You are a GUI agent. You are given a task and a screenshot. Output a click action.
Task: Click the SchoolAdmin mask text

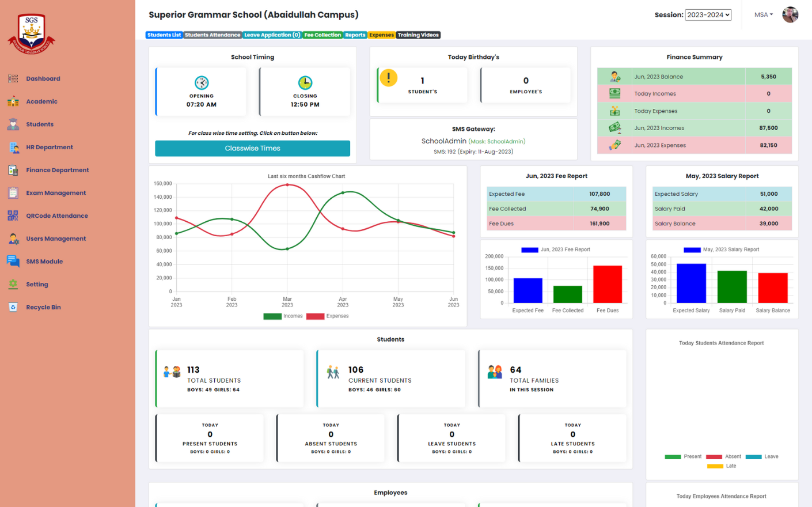tap(497, 142)
